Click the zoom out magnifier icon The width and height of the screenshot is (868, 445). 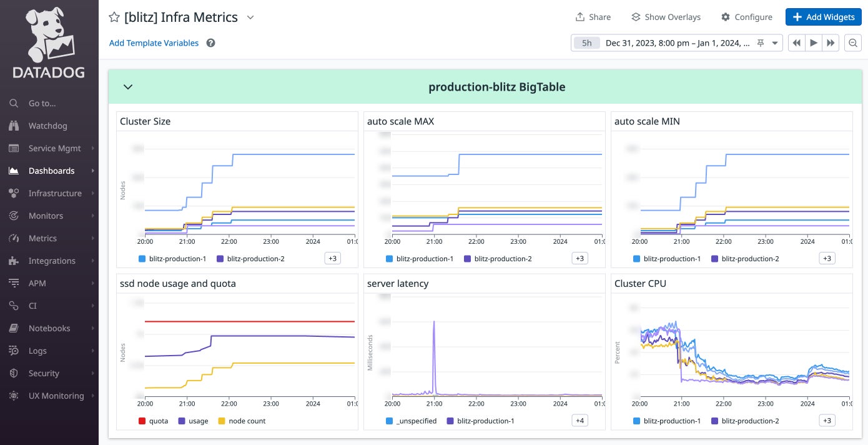coord(852,43)
